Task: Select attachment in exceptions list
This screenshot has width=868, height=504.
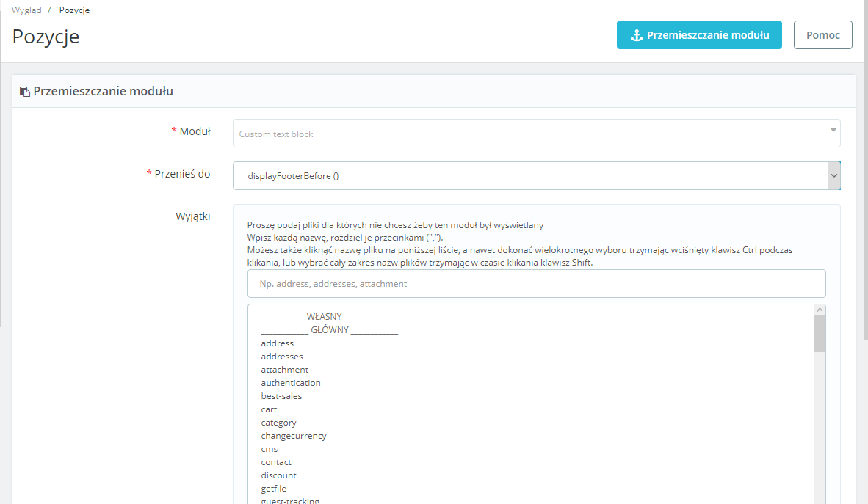Action: coord(284,370)
